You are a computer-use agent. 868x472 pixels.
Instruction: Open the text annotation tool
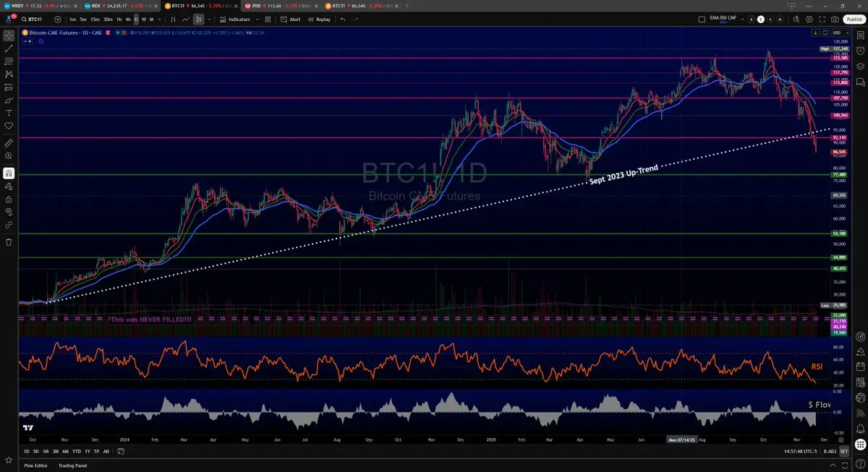(x=9, y=113)
